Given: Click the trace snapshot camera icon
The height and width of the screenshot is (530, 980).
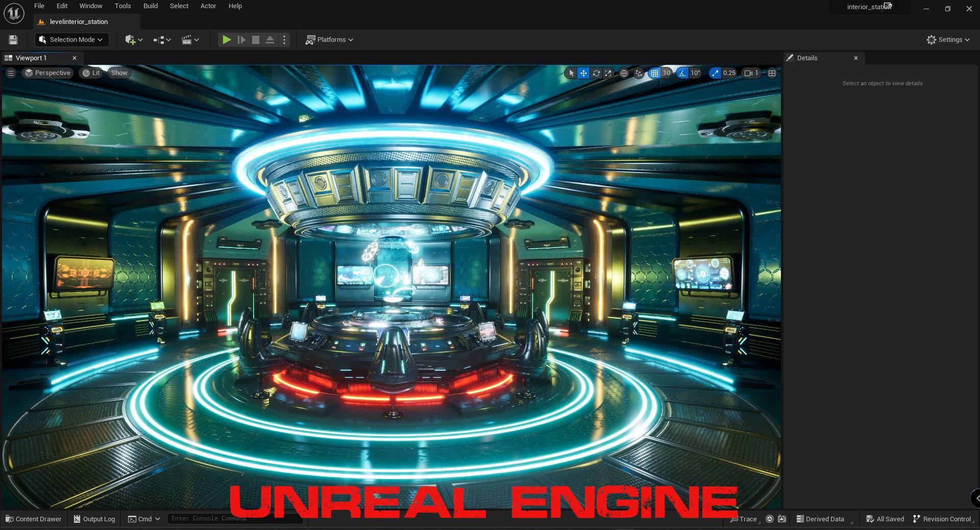Looking at the screenshot, I should pyautogui.click(x=782, y=519).
